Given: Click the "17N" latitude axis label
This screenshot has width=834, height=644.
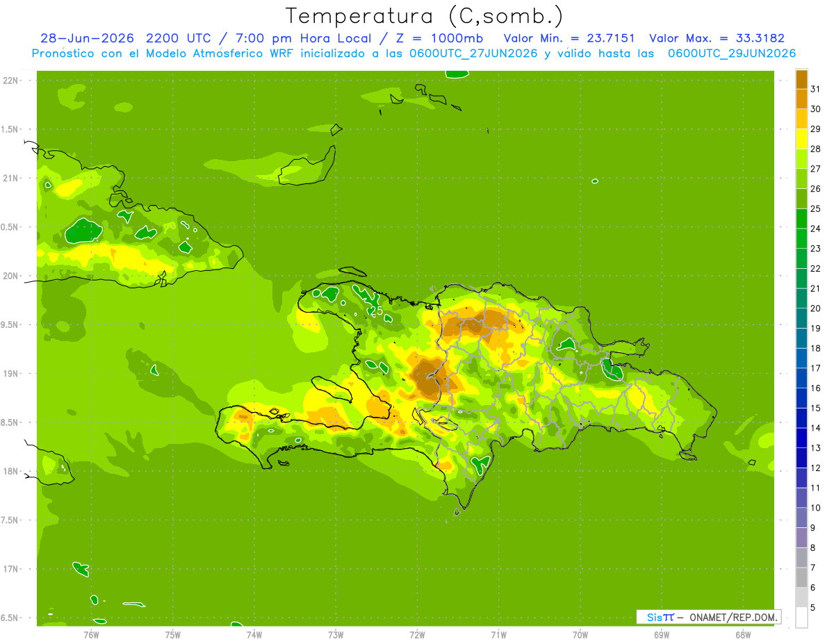Looking at the screenshot, I should [10, 569].
